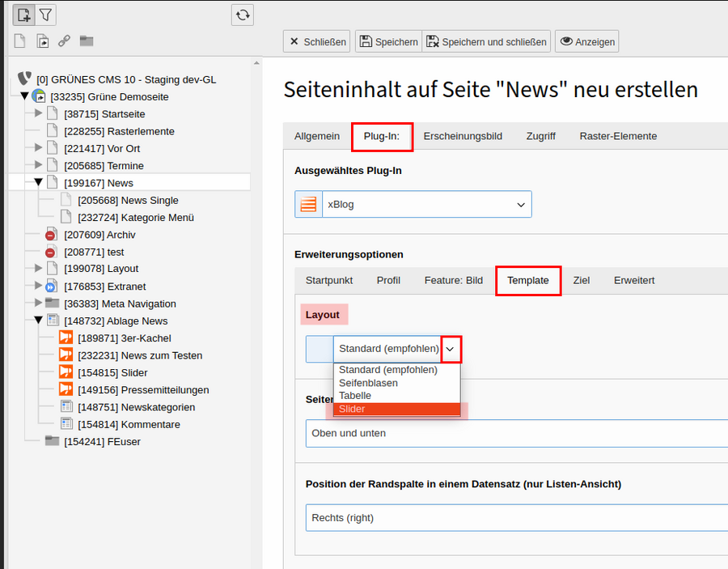The width and height of the screenshot is (728, 569).
Task: Click the hidden page icon of Archiv
Action: click(x=51, y=235)
